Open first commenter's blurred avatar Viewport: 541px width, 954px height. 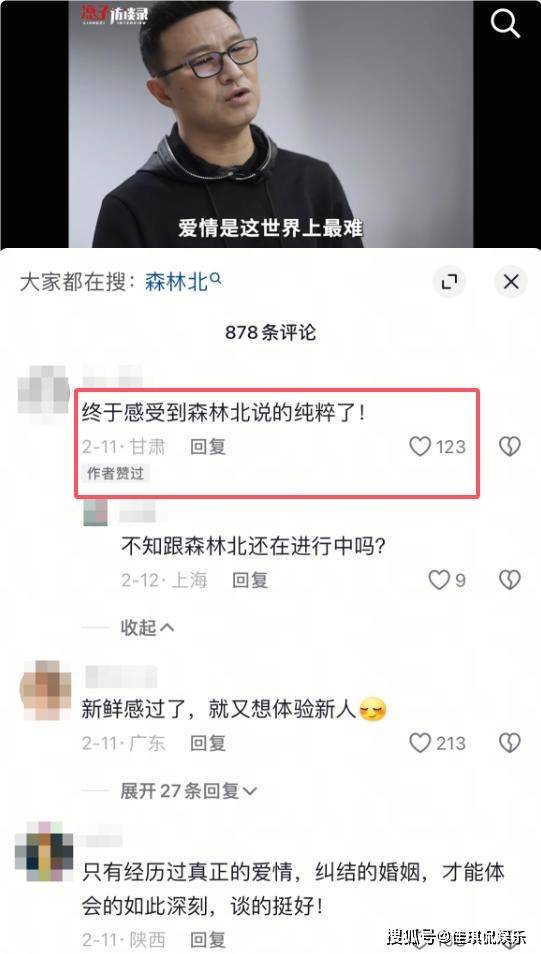click(x=44, y=391)
